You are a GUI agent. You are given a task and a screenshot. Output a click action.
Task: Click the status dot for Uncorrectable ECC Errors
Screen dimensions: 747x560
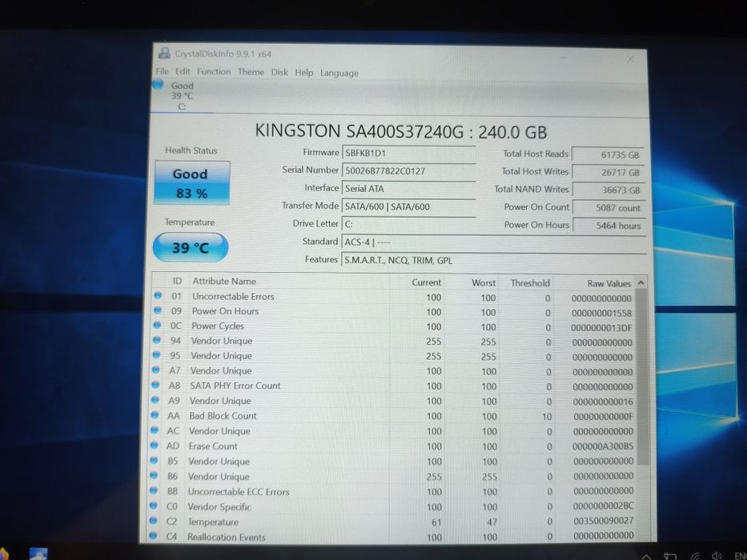[153, 490]
